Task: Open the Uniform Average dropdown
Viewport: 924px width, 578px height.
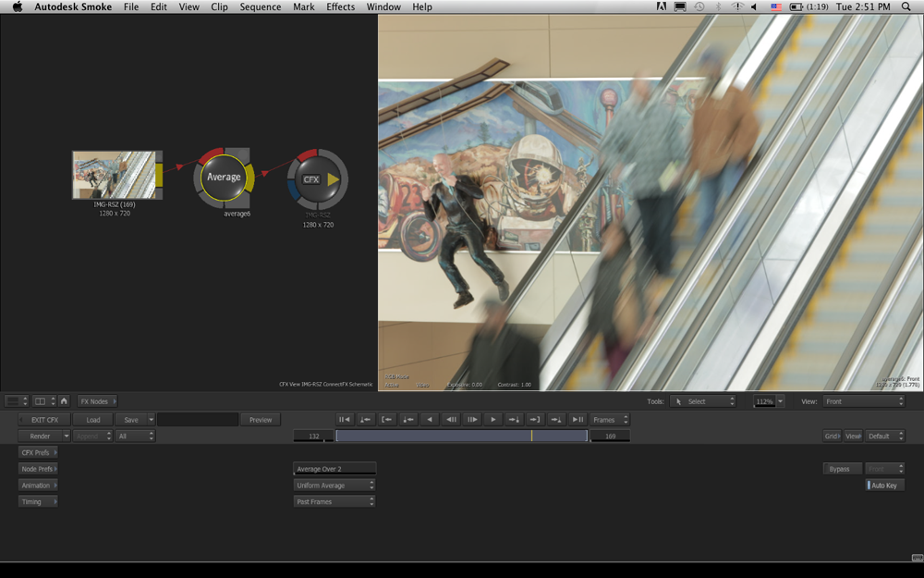Action: pyautogui.click(x=334, y=486)
